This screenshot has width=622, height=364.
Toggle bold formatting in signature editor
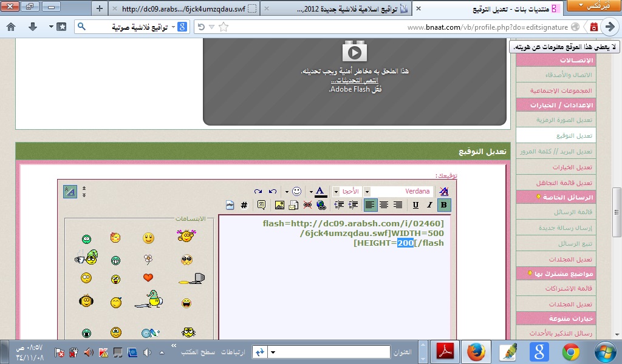click(444, 205)
